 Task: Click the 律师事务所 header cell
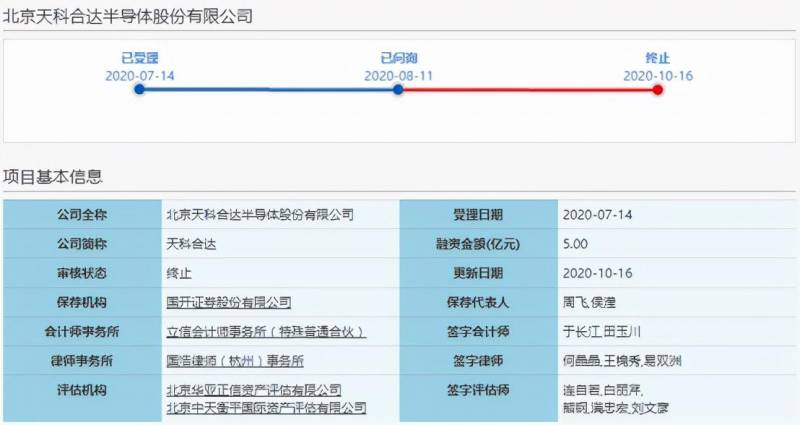point(82,361)
